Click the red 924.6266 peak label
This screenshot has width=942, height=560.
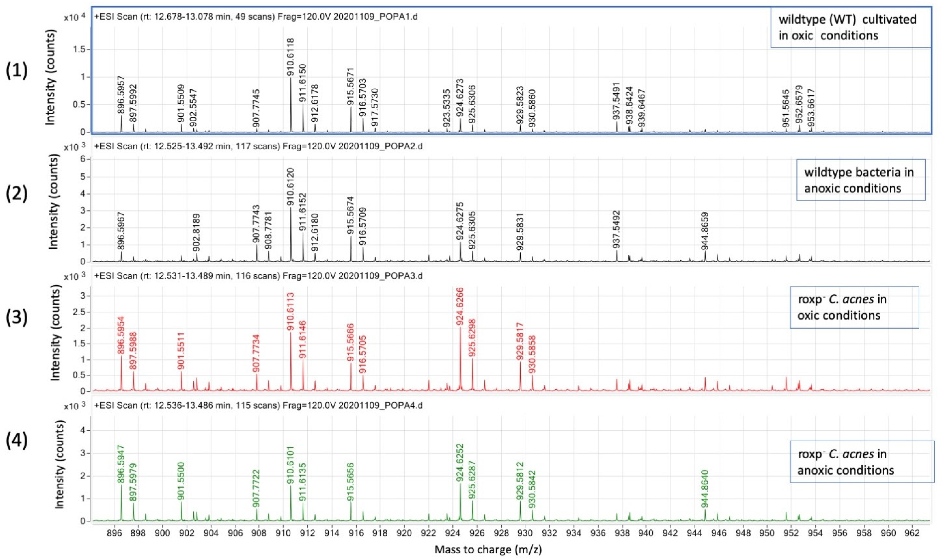(460, 307)
